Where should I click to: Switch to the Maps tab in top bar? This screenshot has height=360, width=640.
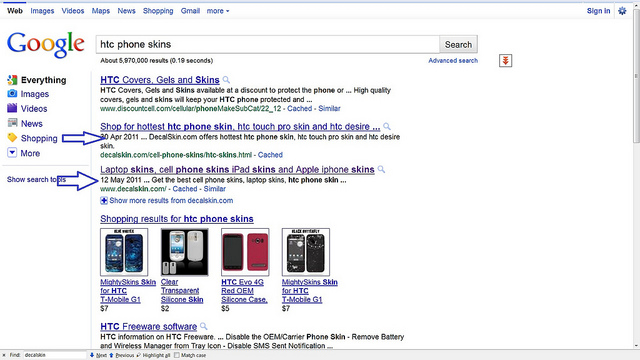point(100,11)
